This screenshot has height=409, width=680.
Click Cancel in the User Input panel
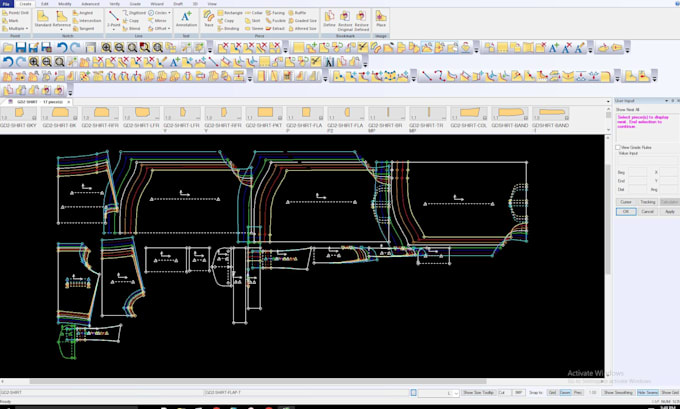(647, 211)
